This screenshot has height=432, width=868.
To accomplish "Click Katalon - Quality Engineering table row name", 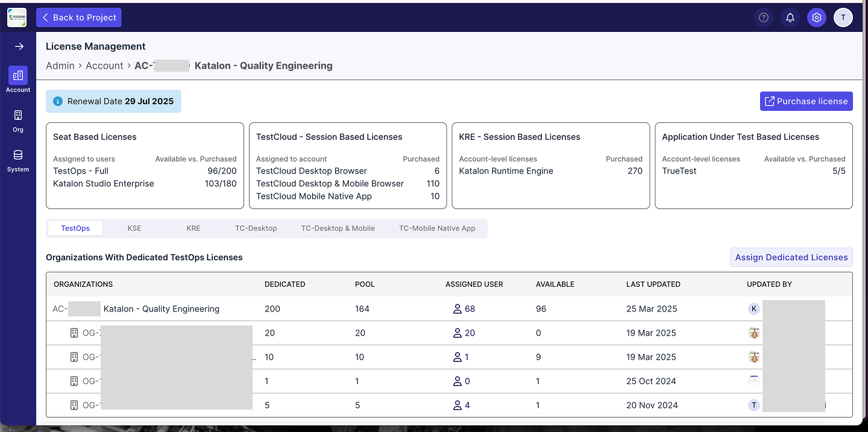I will pos(162,309).
